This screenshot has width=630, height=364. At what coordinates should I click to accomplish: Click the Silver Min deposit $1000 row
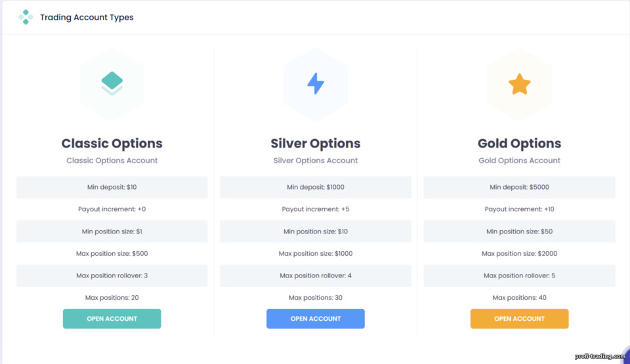click(316, 187)
